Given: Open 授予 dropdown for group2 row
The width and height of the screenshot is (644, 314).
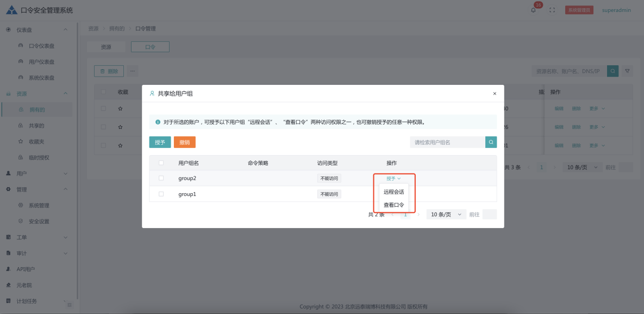Looking at the screenshot, I should click(x=393, y=178).
